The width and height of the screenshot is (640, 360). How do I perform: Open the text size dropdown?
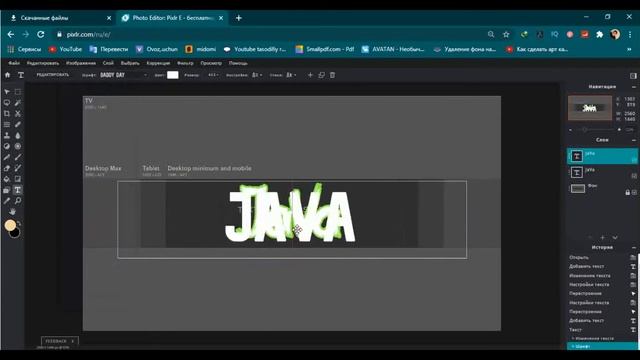[x=213, y=75]
